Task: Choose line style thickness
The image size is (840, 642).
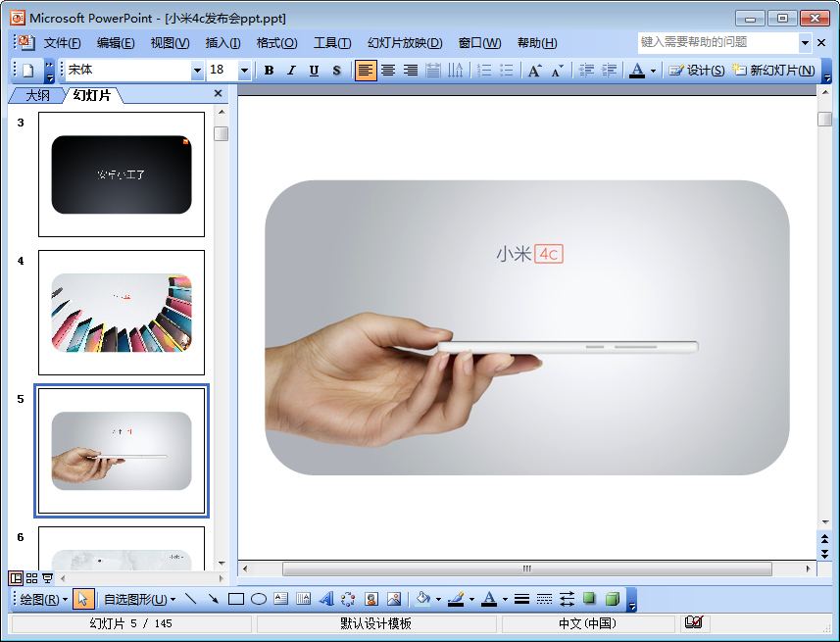Action: (x=521, y=599)
